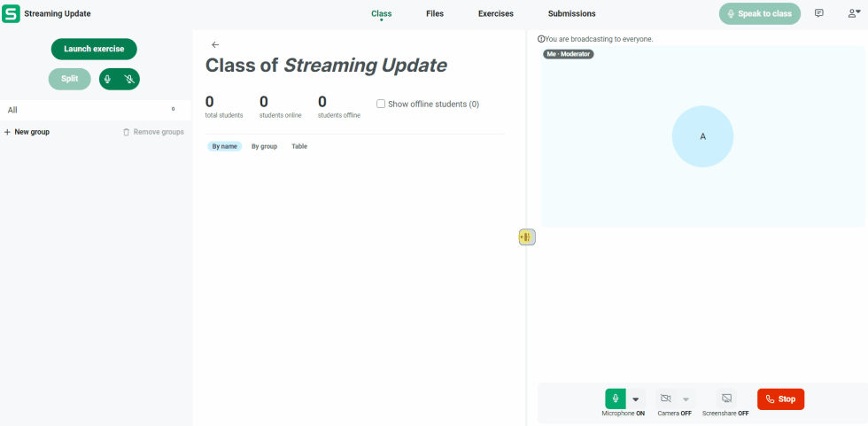
Task: Mute all students with crossed microphone icon
Action: (x=129, y=79)
